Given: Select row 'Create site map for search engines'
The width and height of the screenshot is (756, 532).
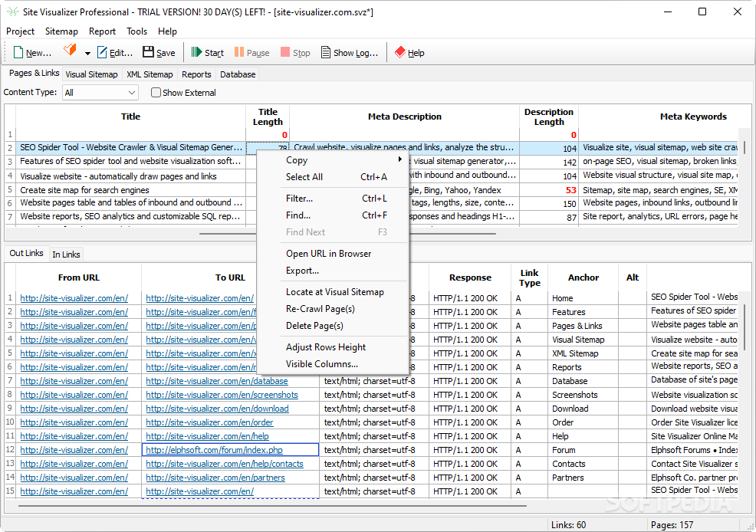Looking at the screenshot, I should point(130,190).
